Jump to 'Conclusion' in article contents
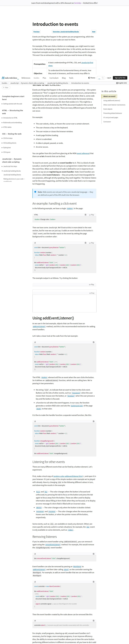 click(107, 122)
